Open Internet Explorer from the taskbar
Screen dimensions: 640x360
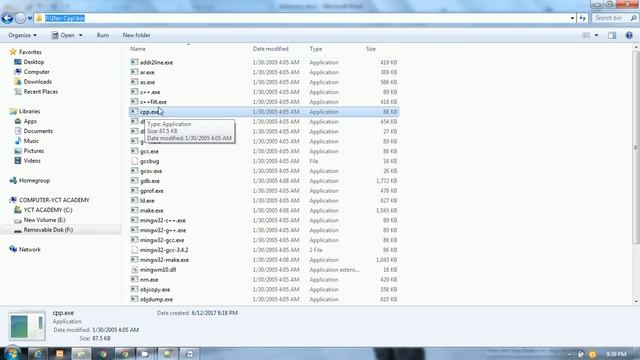(x=38, y=354)
